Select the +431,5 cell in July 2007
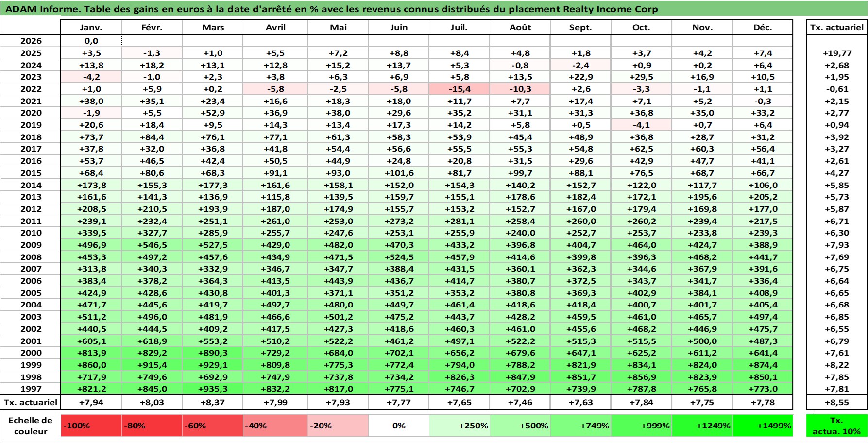868x443 pixels. point(460,269)
